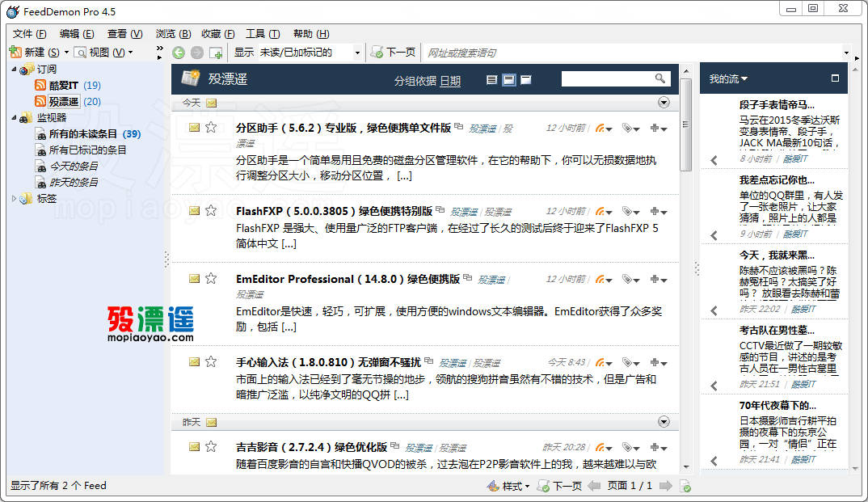Click the article list vertical scrollbar thumb

(686, 124)
